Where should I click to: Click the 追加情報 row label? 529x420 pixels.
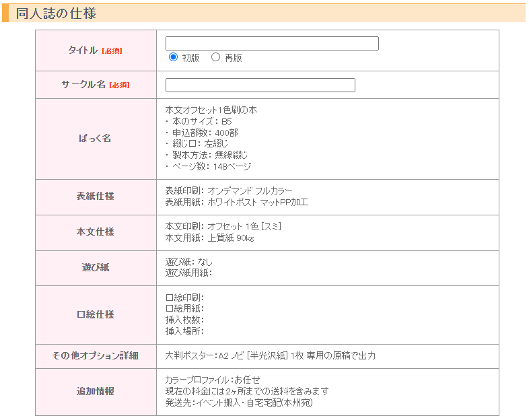click(x=95, y=391)
